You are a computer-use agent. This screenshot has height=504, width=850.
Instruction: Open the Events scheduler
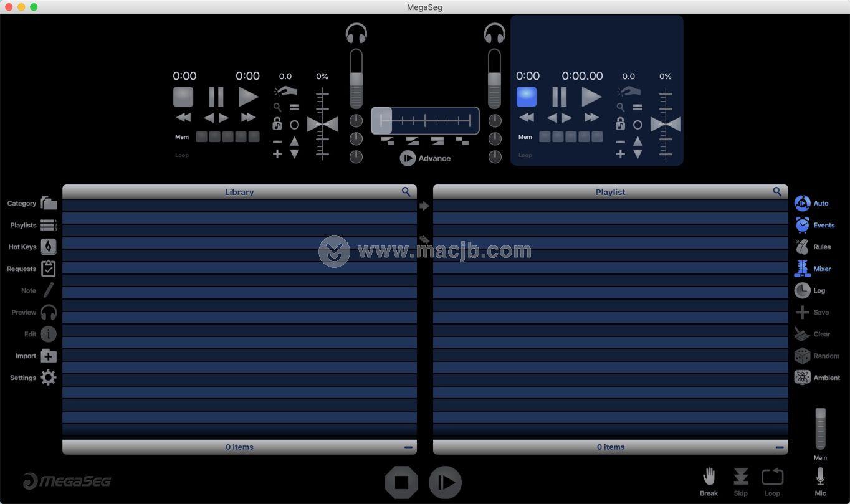[x=803, y=225]
